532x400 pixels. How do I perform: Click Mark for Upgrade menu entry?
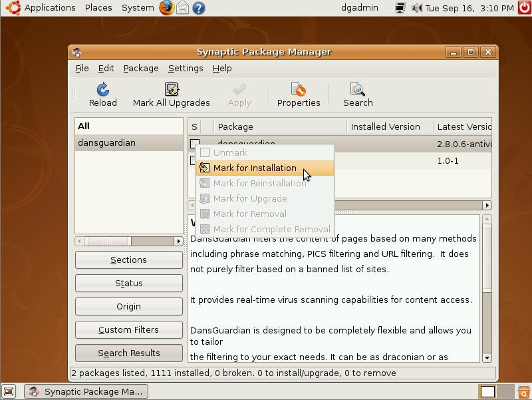[x=265, y=198]
